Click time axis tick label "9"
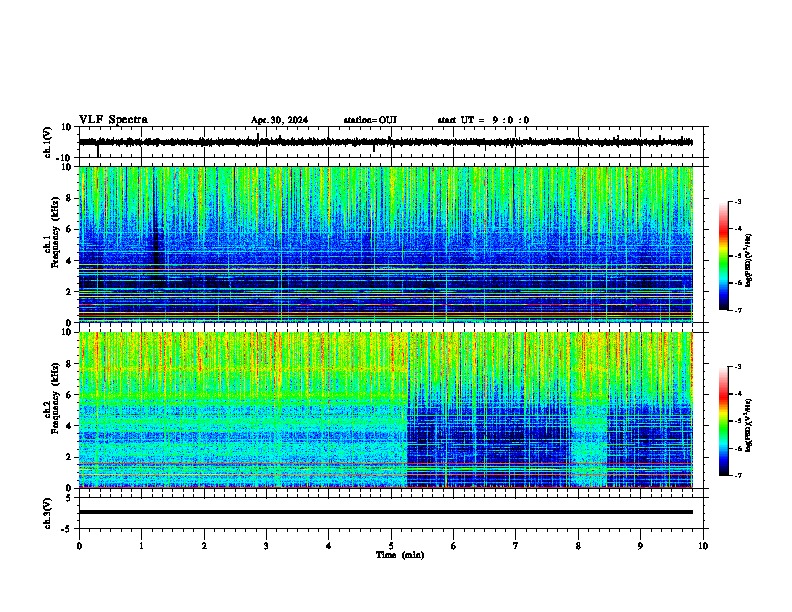 coord(640,546)
